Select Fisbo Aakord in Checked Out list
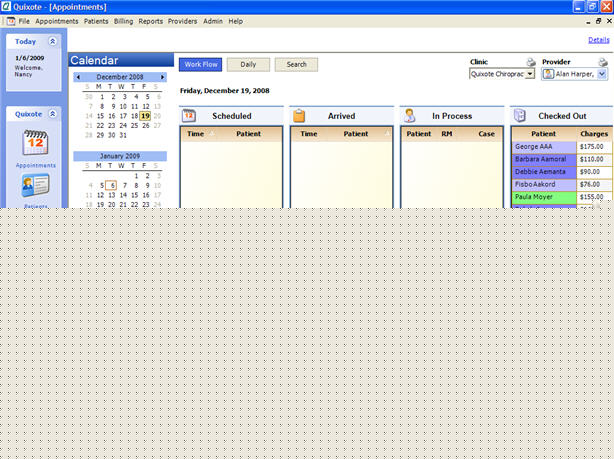The image size is (614, 459). coord(544,184)
